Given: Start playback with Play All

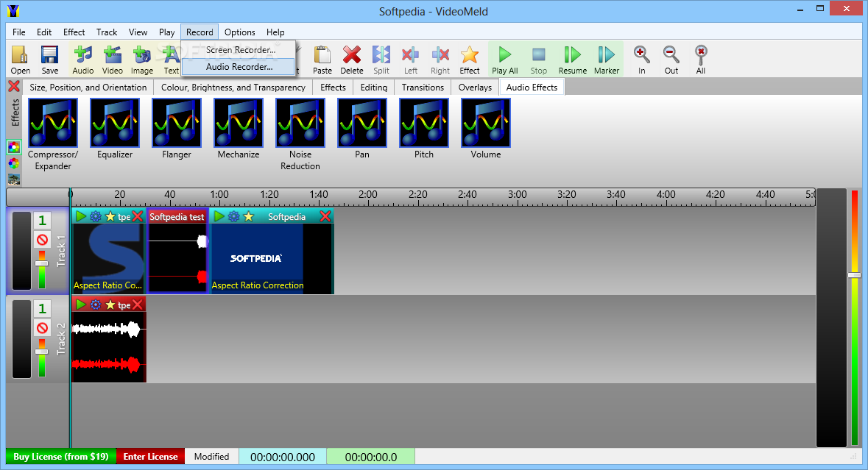Looking at the screenshot, I should click(x=505, y=60).
